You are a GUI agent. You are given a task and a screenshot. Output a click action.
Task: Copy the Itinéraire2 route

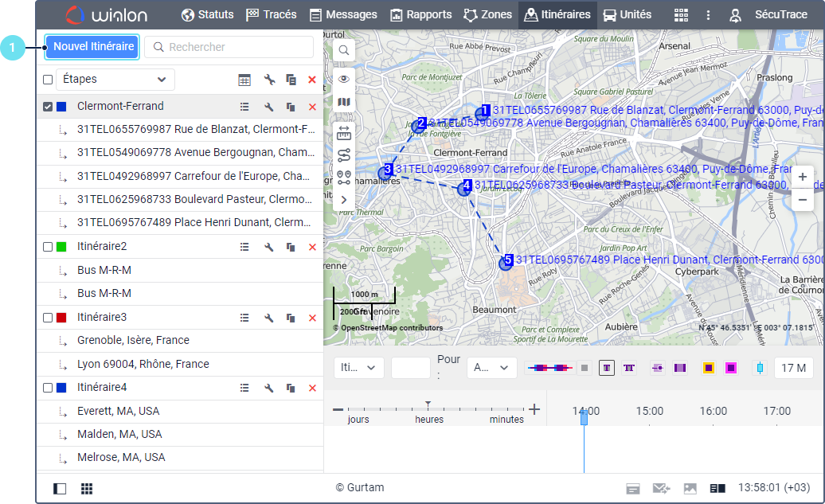click(x=291, y=247)
